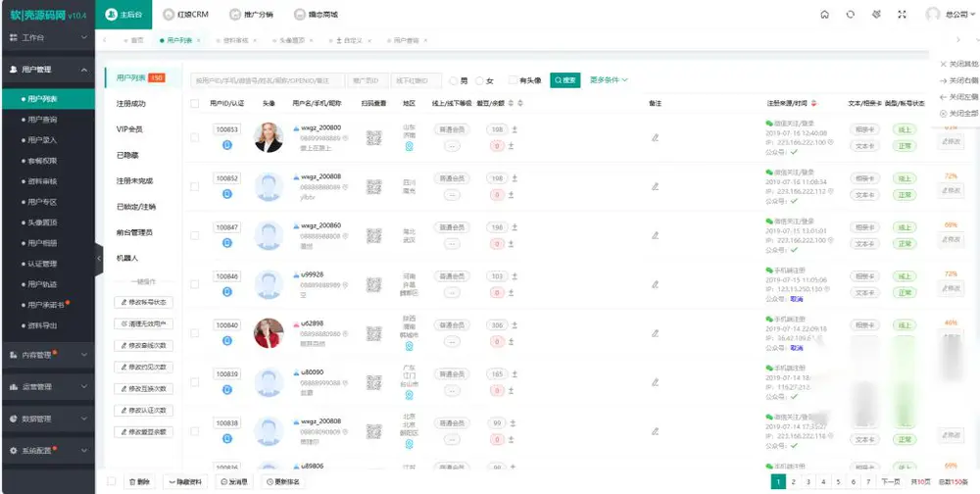This screenshot has height=494, width=980.
Task: Open QR code for user 100852
Action: (373, 186)
